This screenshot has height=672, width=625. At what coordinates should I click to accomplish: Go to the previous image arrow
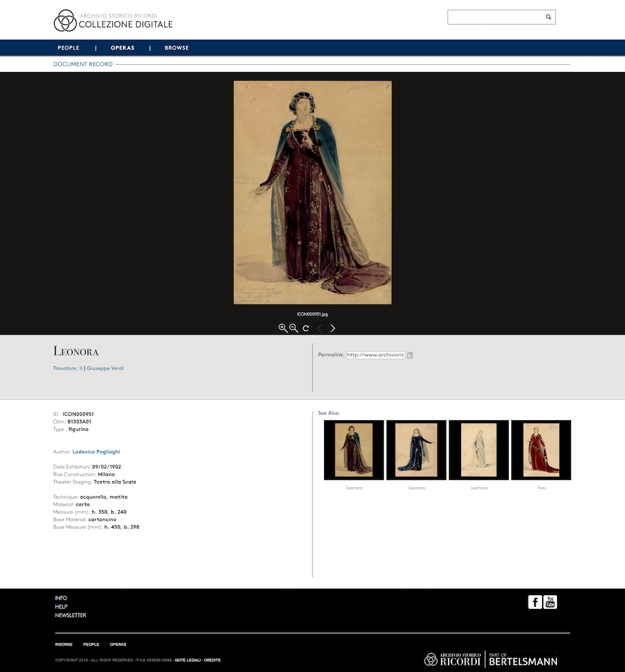319,328
